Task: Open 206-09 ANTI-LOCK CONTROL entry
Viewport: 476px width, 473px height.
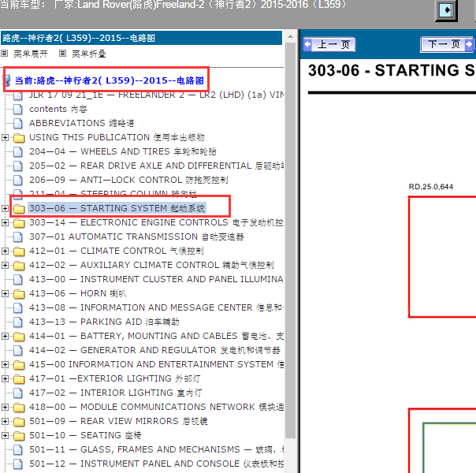Action: point(128,180)
